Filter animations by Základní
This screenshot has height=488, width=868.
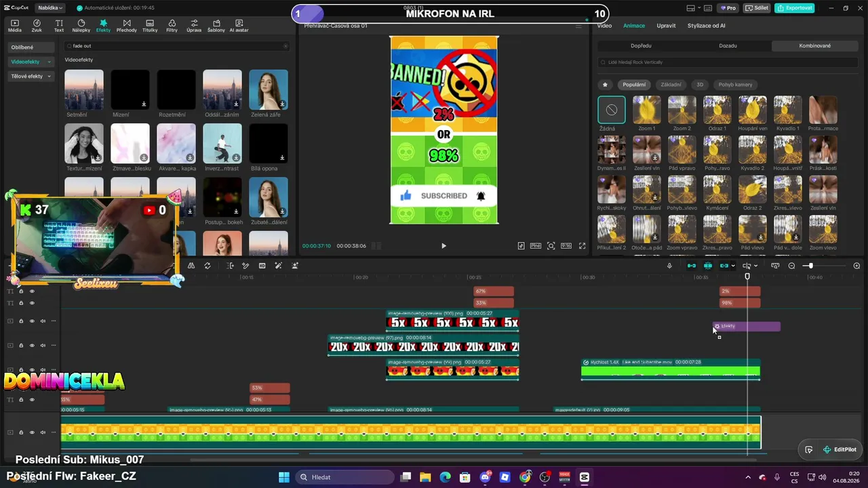point(671,85)
